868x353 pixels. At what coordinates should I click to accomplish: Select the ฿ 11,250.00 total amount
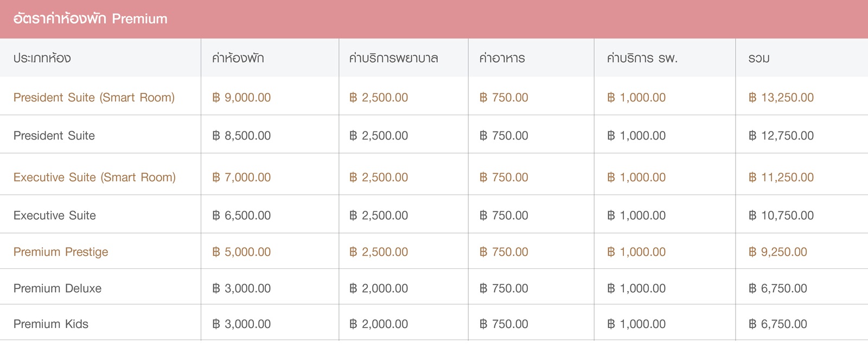(x=781, y=178)
